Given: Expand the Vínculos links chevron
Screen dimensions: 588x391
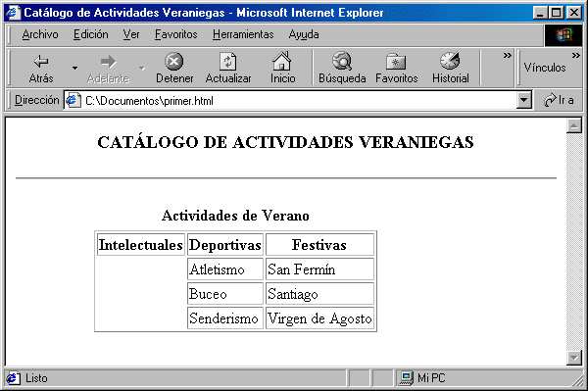Looking at the screenshot, I should pos(575,56).
